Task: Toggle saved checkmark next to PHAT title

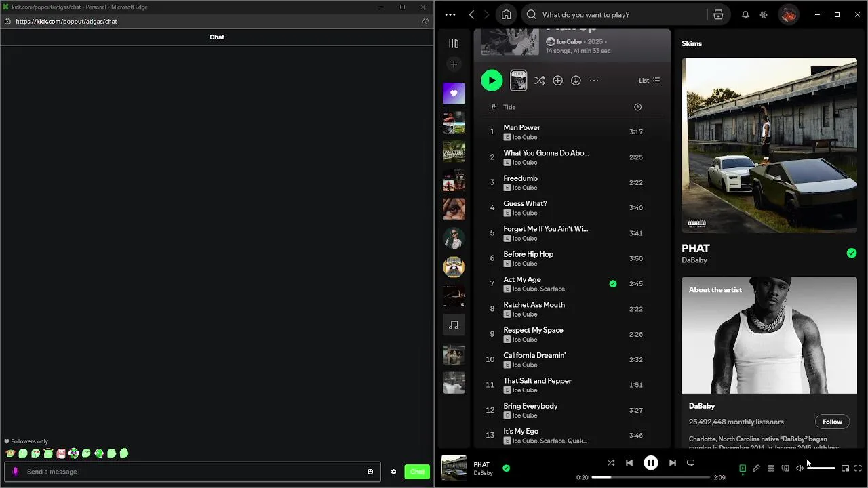Action: [x=852, y=253]
